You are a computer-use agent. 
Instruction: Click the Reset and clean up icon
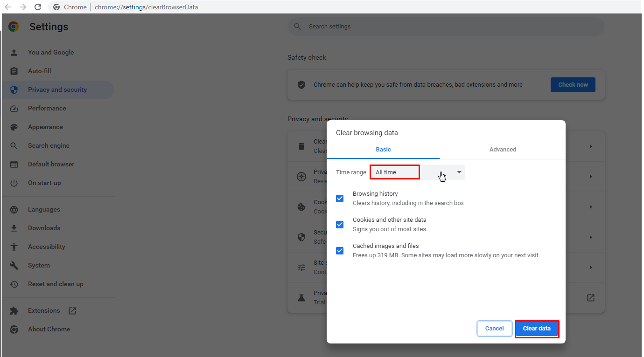[14, 284]
